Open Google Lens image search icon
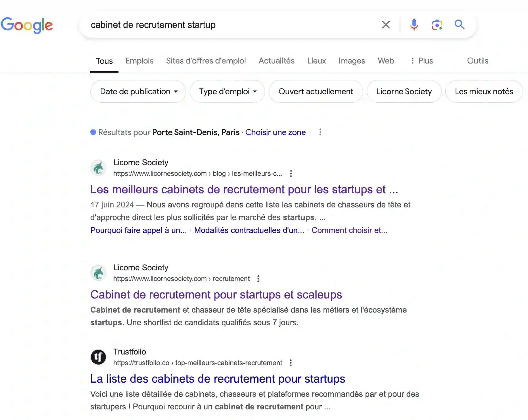528x420 pixels. click(x=437, y=25)
